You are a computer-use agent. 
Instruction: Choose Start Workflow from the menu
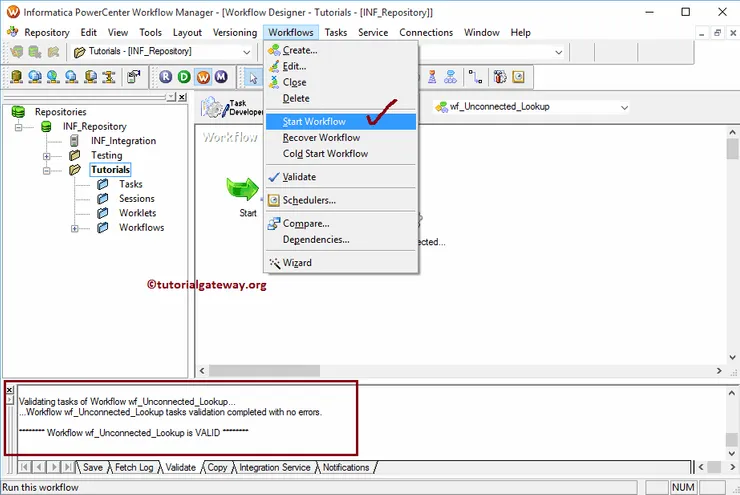(x=341, y=122)
